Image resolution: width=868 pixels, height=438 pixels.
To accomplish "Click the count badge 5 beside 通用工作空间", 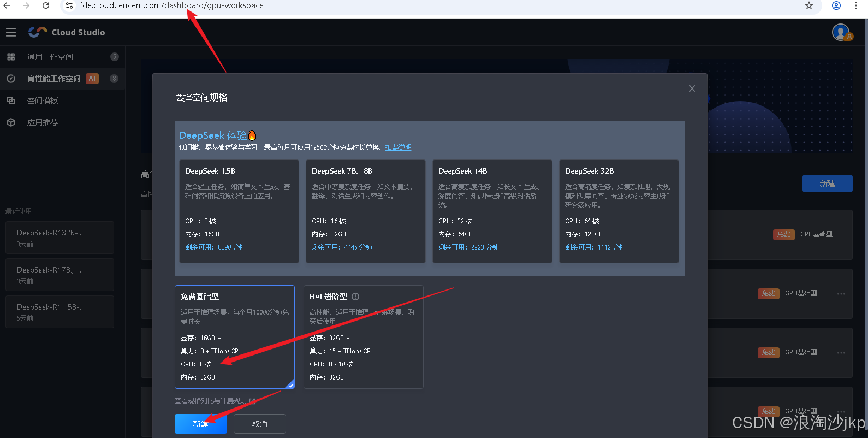I will pyautogui.click(x=114, y=57).
